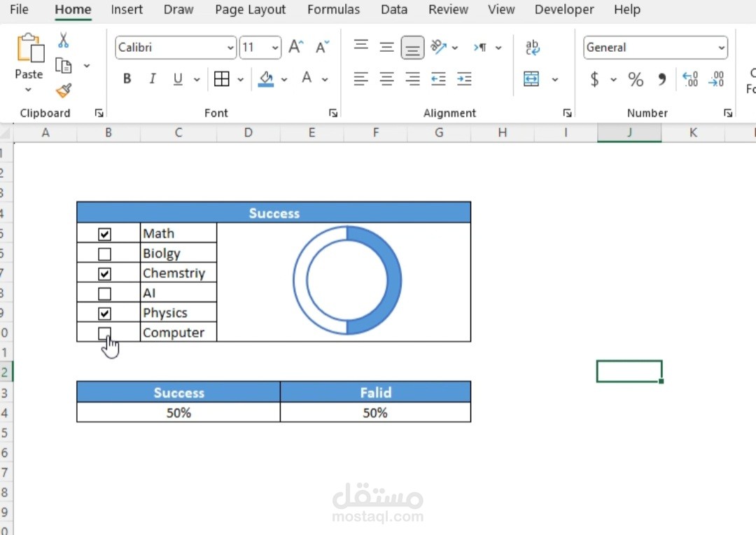Image resolution: width=756 pixels, height=535 pixels.
Task: Switch to the Developer ribbon tab
Action: pos(564,10)
